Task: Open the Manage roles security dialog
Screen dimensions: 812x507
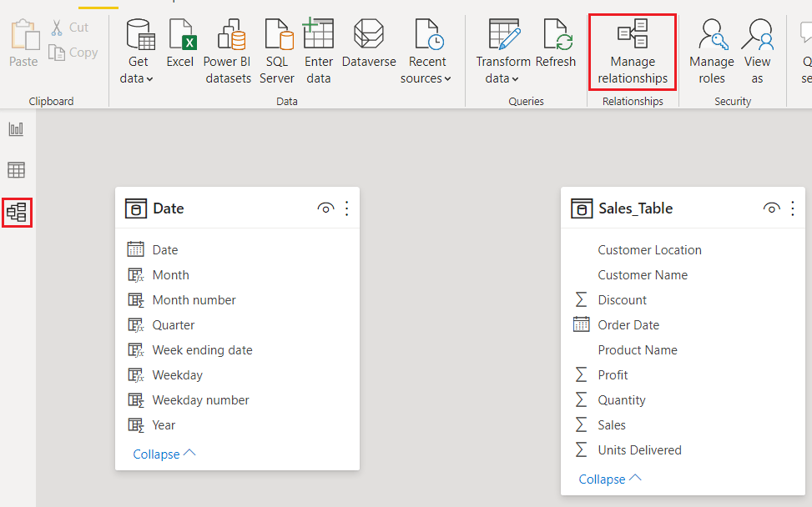Action: [712, 52]
